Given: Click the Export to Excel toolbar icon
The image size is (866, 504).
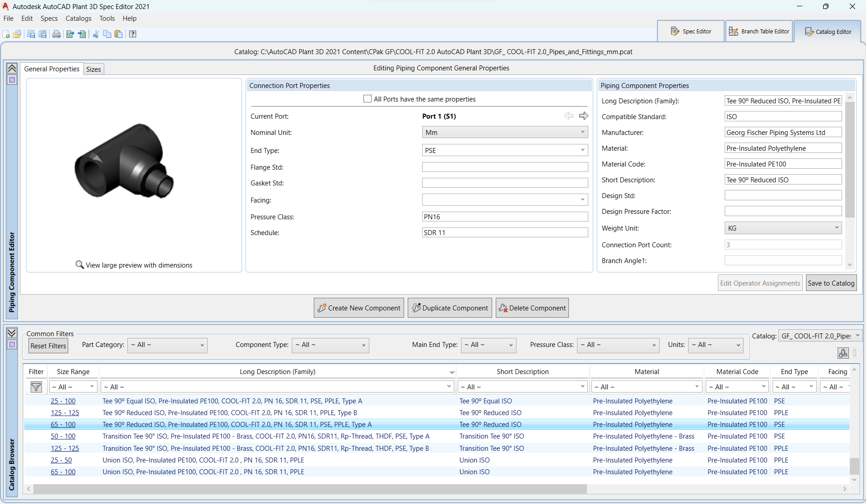Looking at the screenshot, I should [x=70, y=34].
